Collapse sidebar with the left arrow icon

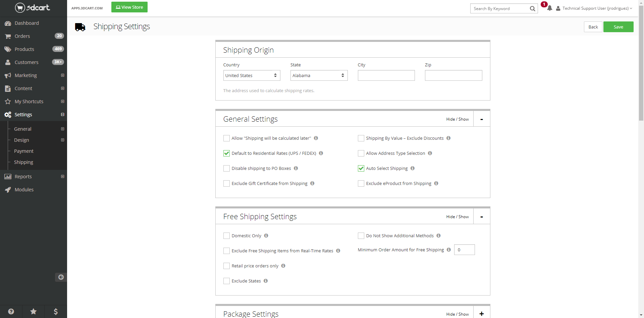click(x=61, y=277)
